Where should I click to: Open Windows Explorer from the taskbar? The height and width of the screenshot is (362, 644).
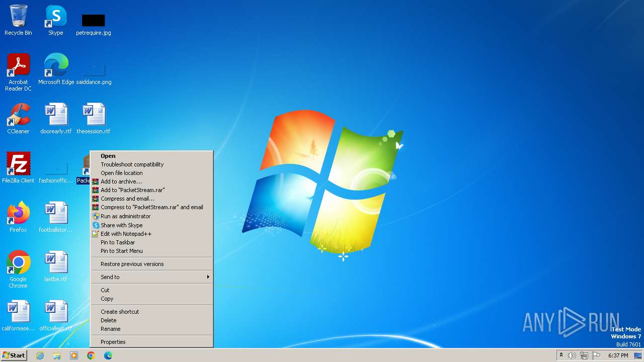click(57, 355)
